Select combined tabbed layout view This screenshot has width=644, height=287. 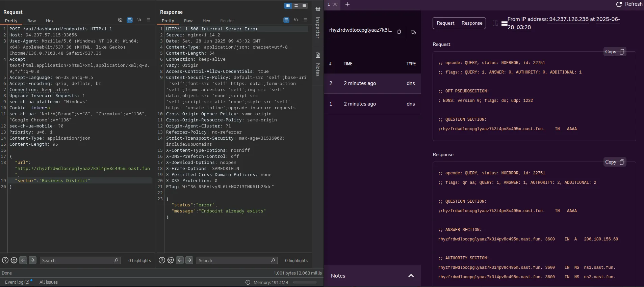click(x=304, y=6)
